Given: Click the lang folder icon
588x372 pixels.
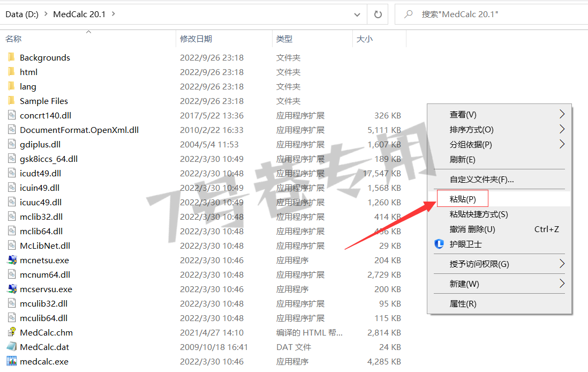Looking at the screenshot, I should (12, 86).
